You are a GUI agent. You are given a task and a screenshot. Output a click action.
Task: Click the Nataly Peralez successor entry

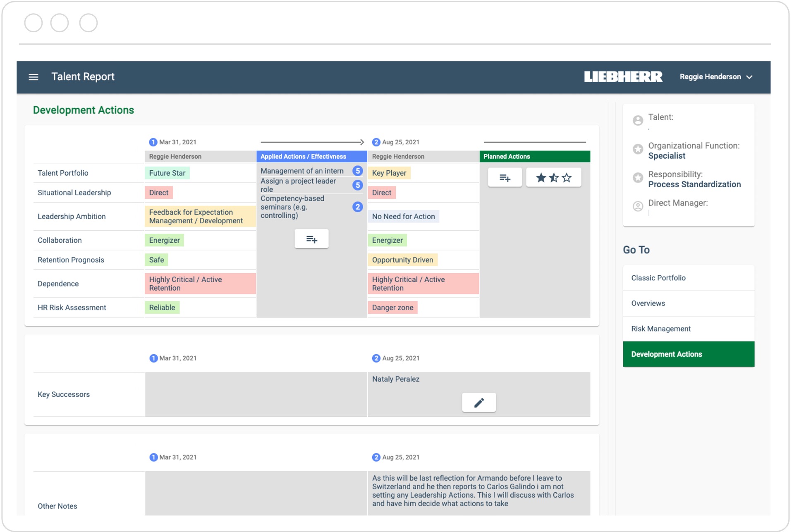click(395, 379)
